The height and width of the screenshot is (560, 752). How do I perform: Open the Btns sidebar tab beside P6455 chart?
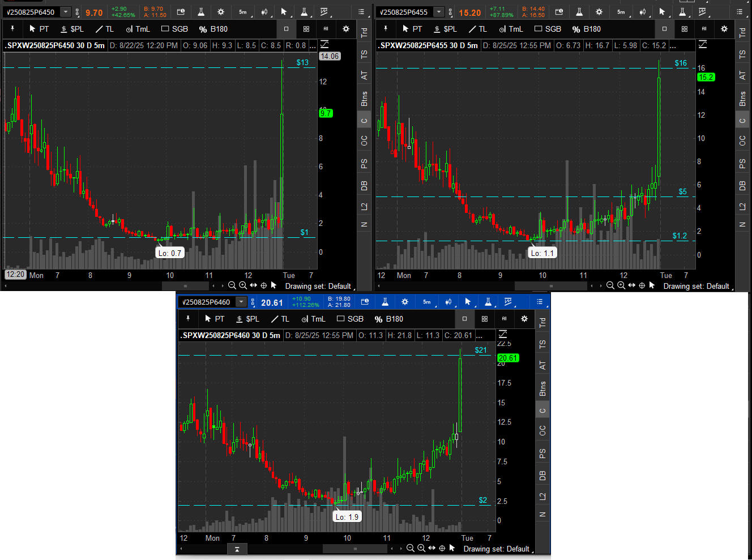tap(742, 99)
